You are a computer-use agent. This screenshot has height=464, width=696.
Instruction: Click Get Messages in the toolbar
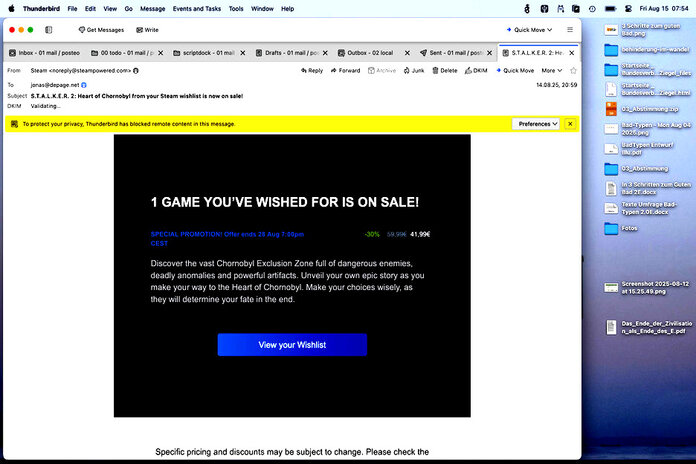coord(101,30)
